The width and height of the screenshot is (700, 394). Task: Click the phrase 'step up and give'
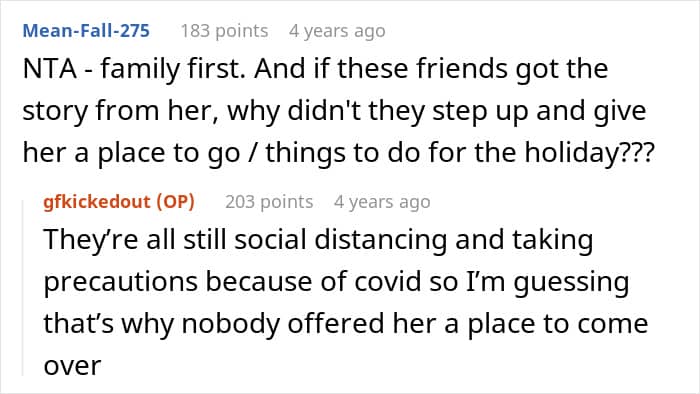tap(539, 112)
